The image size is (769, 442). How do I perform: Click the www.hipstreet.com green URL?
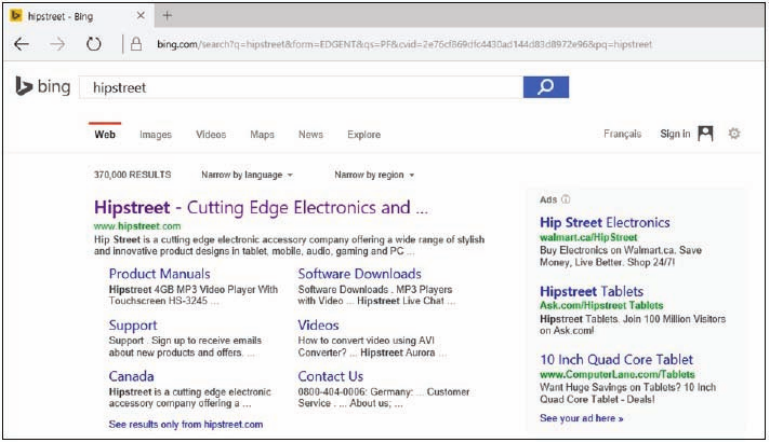(137, 226)
